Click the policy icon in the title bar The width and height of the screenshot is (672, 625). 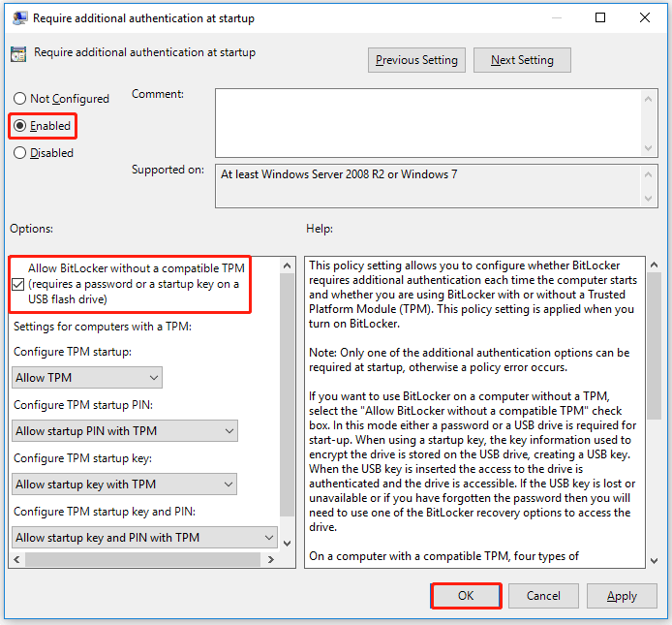pyautogui.click(x=17, y=17)
